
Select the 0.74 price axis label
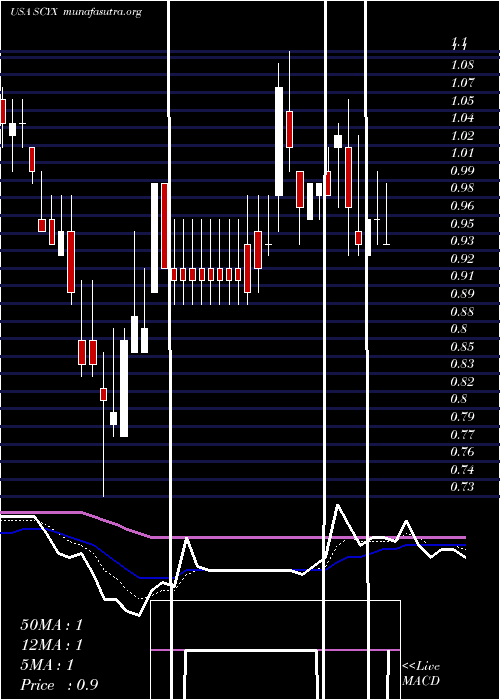pyautogui.click(x=462, y=470)
